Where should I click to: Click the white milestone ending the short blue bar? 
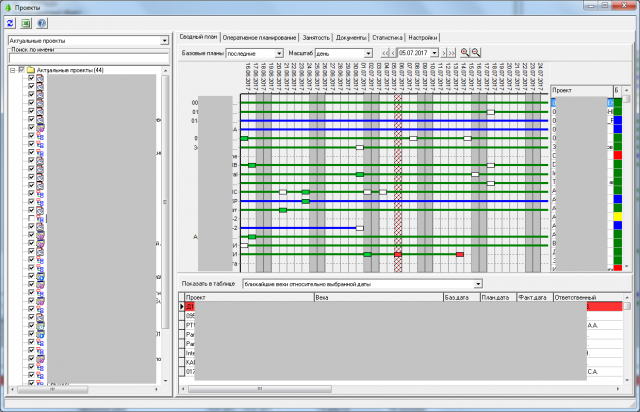click(360, 228)
